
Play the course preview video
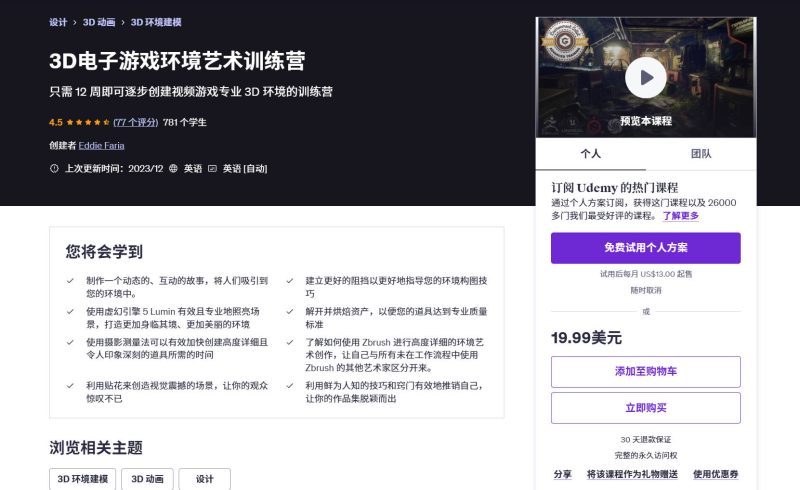[x=645, y=78]
